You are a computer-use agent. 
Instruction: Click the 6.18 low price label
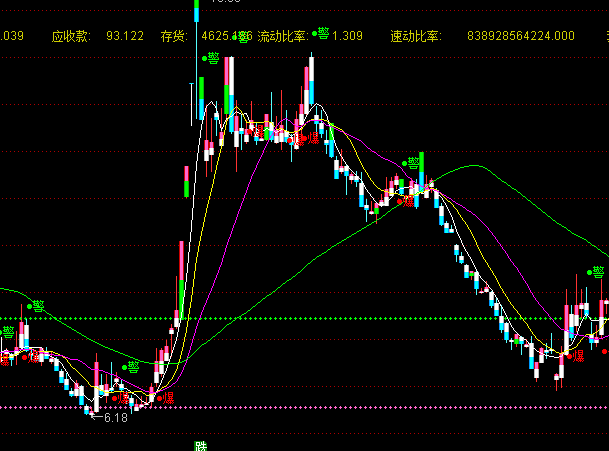pos(116,417)
